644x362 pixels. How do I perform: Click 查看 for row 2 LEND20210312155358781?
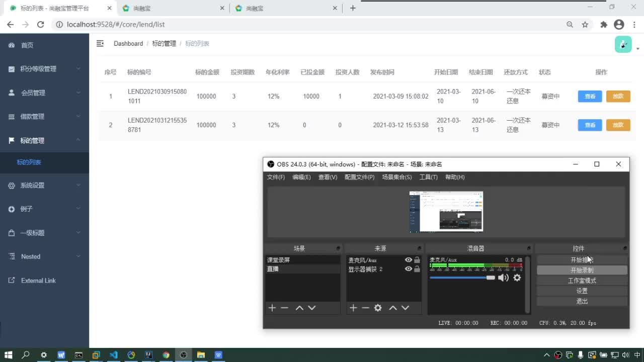coord(590,125)
